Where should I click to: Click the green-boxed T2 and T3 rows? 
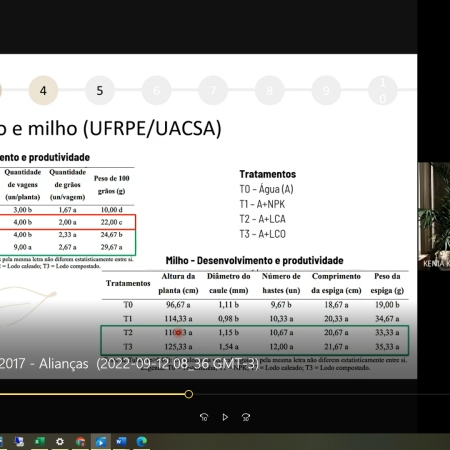pos(255,340)
